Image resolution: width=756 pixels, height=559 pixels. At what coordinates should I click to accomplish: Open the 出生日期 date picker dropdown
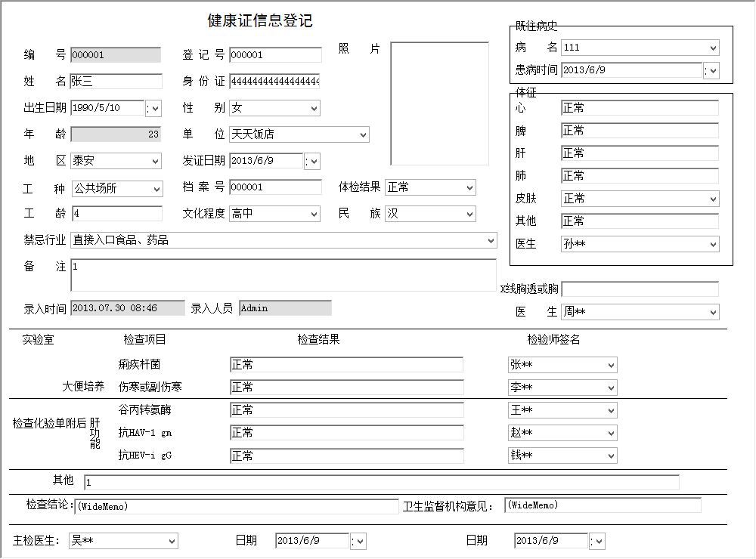pos(153,109)
